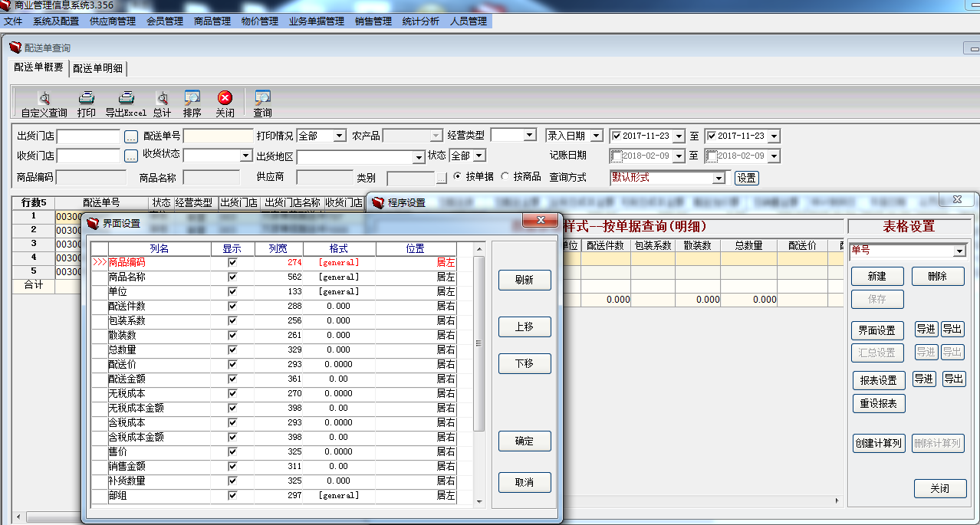Toggle 显示 checkbox for 配送件数 row
This screenshot has height=525, width=980.
(232, 306)
